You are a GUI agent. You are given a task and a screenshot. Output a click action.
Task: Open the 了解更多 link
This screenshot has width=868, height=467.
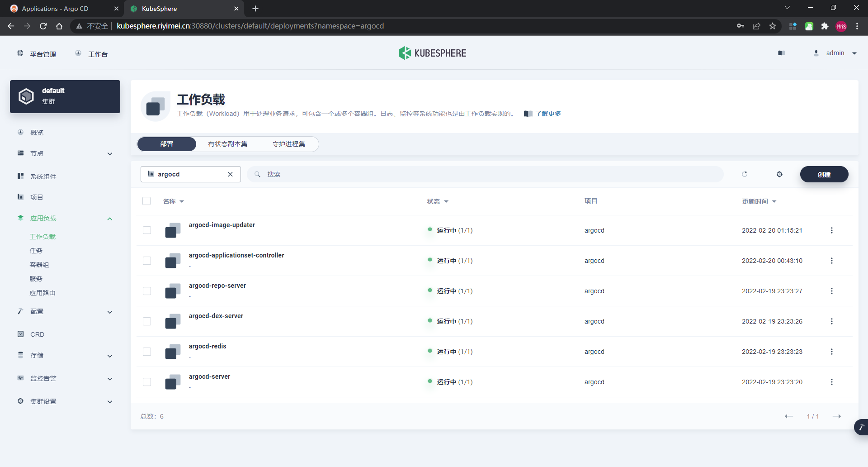click(x=548, y=114)
